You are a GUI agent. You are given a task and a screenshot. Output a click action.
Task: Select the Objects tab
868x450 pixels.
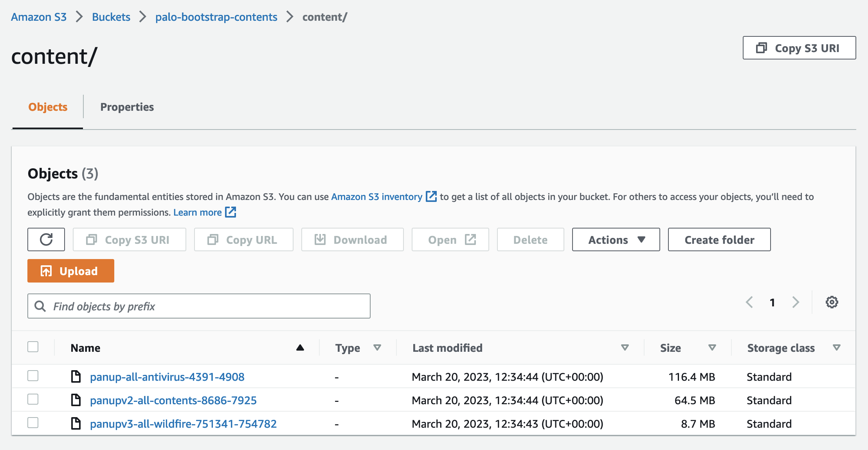tap(48, 107)
